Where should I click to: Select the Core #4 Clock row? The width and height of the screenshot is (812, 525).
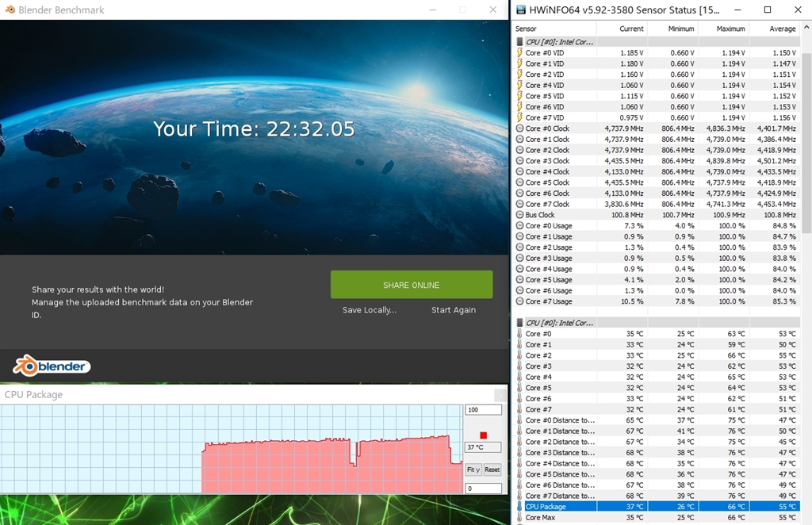tap(657, 171)
